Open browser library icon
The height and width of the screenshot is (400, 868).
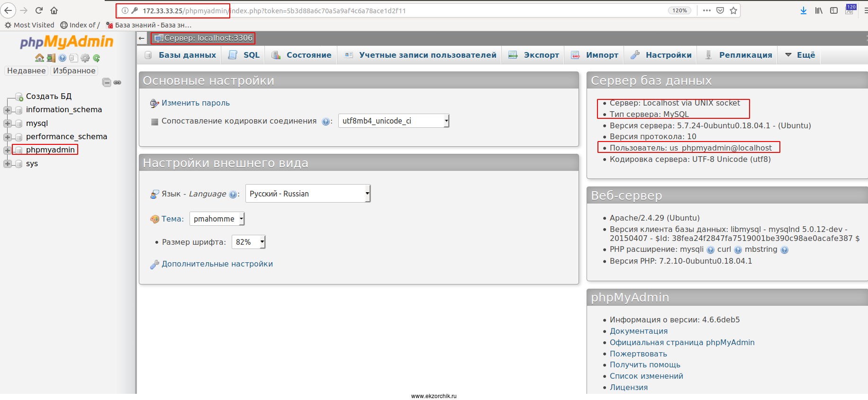pos(819,10)
